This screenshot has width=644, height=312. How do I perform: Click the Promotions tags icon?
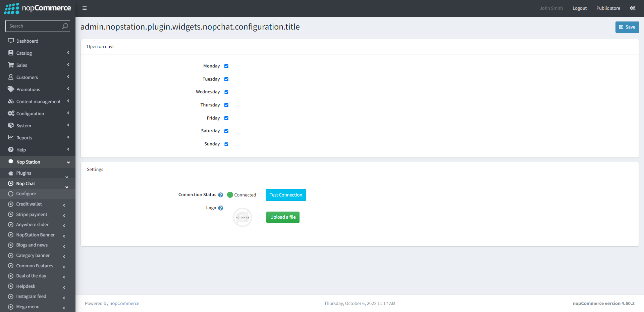[x=11, y=89]
